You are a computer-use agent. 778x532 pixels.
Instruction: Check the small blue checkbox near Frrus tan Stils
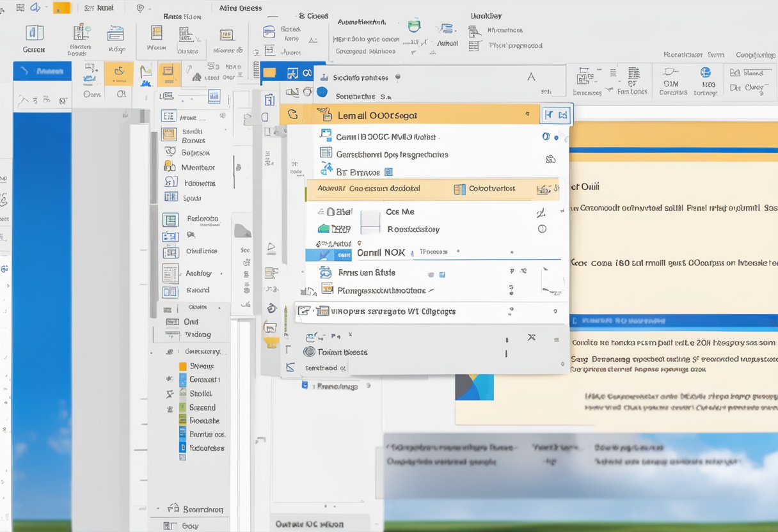click(441, 274)
